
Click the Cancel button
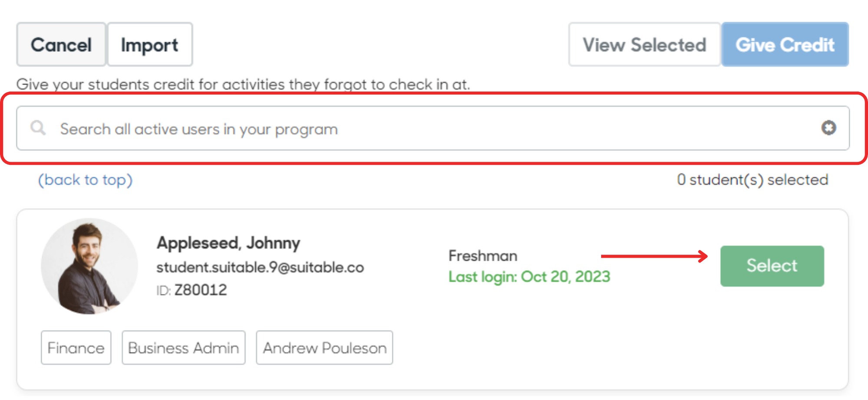coord(61,45)
